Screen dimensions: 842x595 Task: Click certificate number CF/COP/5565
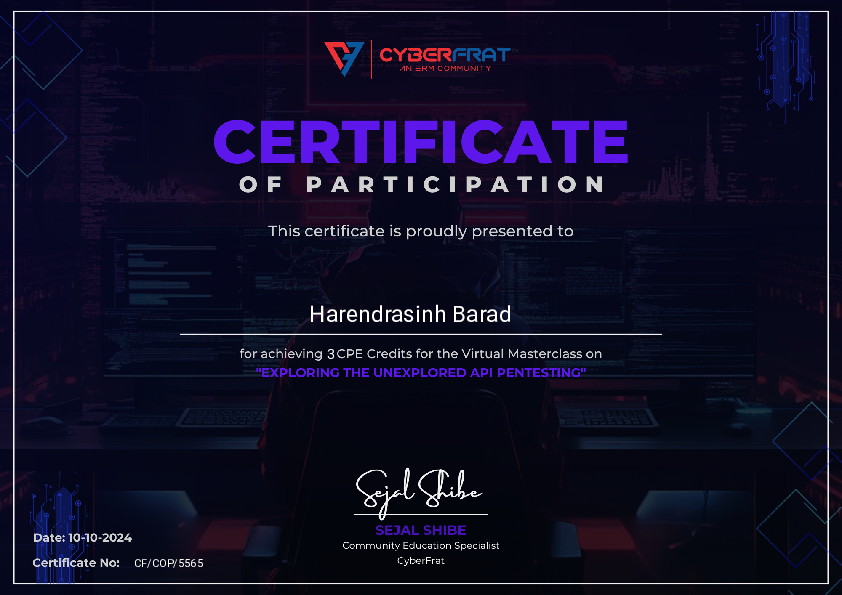point(169,563)
